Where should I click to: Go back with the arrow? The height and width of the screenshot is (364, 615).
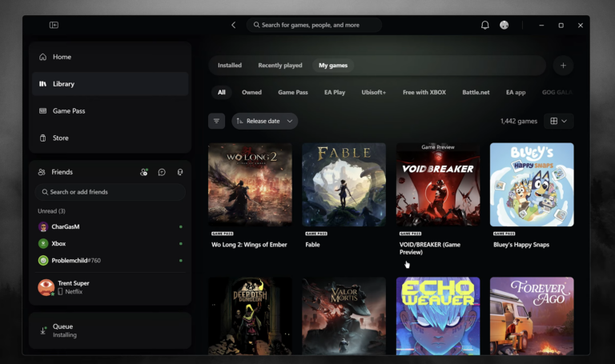click(x=233, y=25)
